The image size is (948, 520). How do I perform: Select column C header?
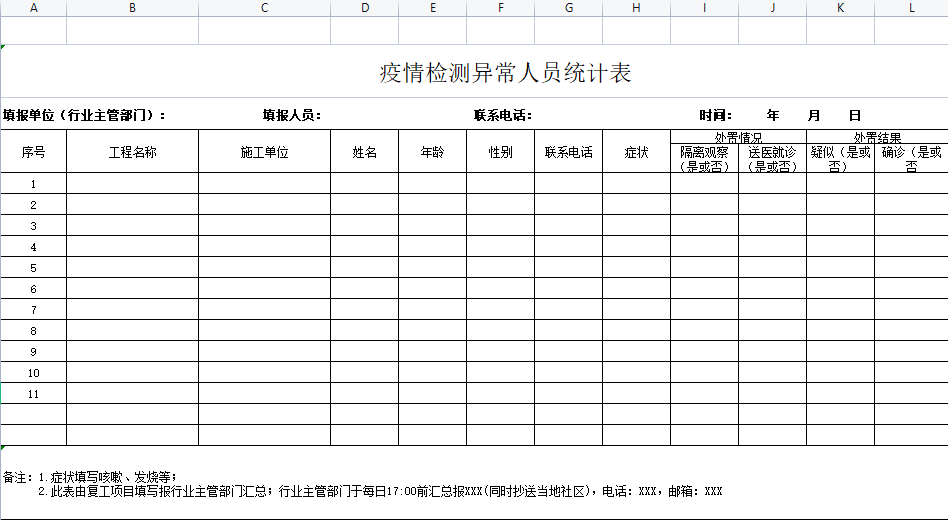[264, 8]
